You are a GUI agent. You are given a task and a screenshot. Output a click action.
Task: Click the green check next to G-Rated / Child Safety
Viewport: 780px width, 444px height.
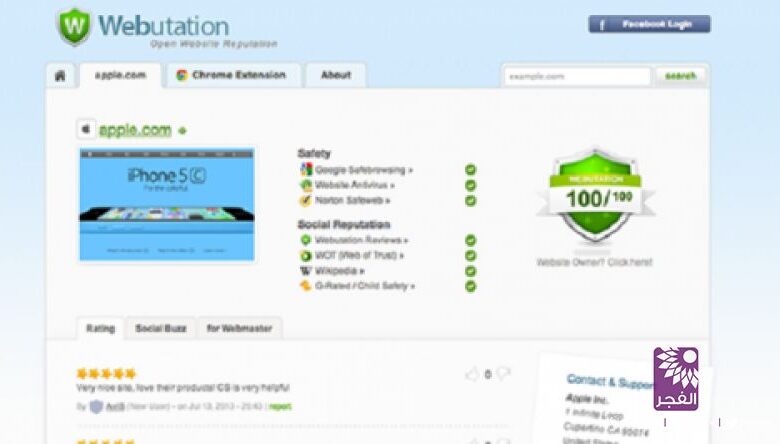(471, 286)
